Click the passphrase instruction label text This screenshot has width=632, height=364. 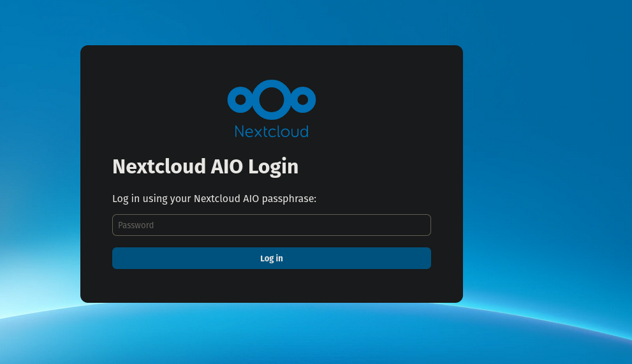[x=214, y=199]
